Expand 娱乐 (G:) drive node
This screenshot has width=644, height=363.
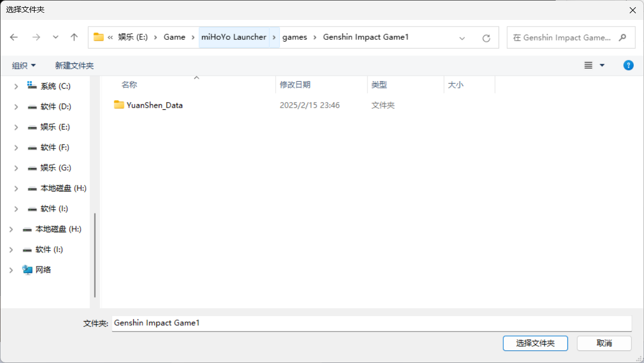click(x=16, y=168)
